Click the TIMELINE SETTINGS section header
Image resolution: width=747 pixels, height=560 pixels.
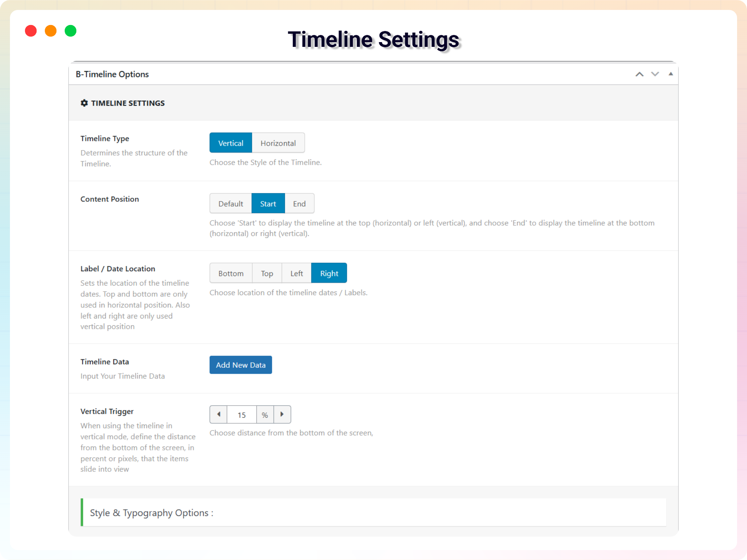click(x=128, y=103)
